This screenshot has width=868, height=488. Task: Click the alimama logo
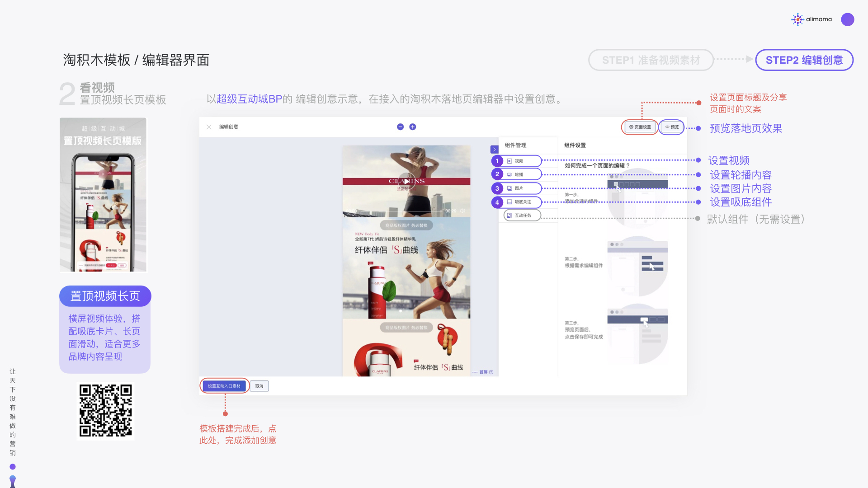coord(811,19)
